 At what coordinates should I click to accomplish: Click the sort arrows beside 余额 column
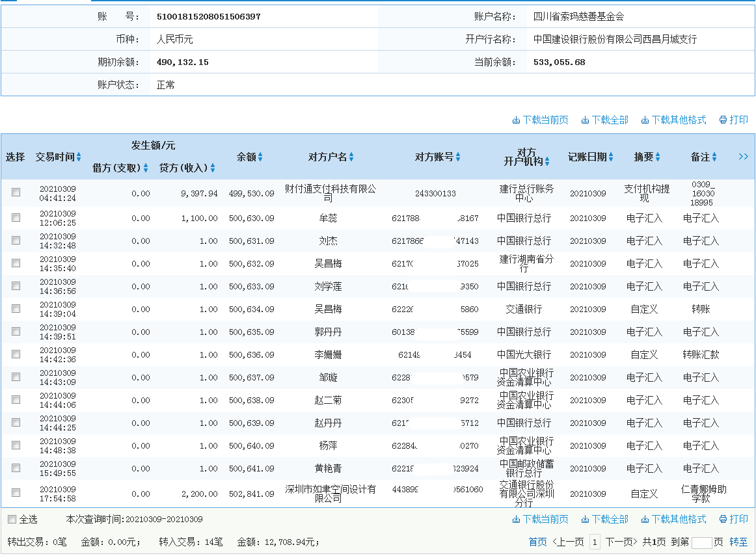pos(261,156)
